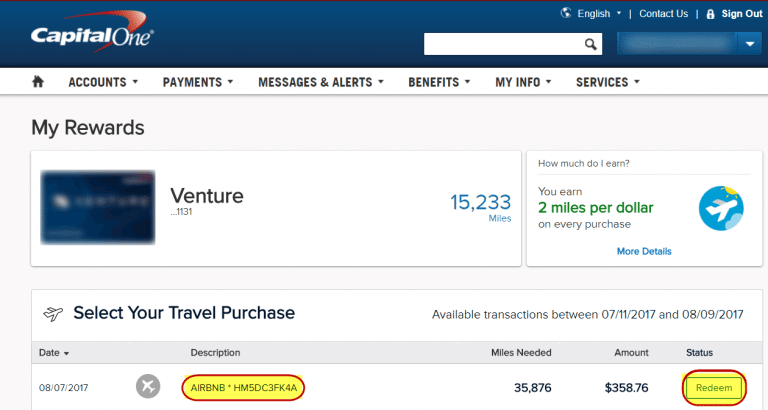The width and height of the screenshot is (768, 410).
Task: Expand the Services menu
Action: click(608, 82)
